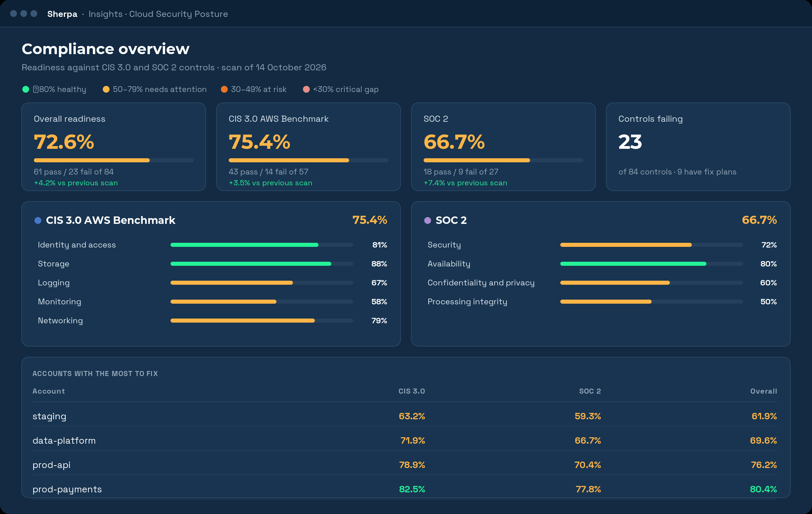Click the Compliance overview heading

coord(106,49)
